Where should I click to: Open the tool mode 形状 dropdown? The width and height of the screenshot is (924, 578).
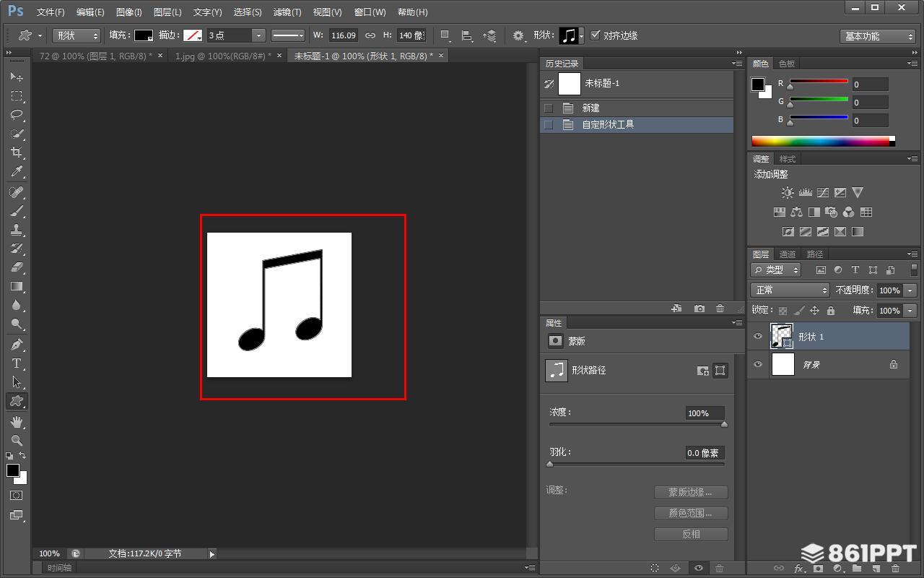point(77,35)
